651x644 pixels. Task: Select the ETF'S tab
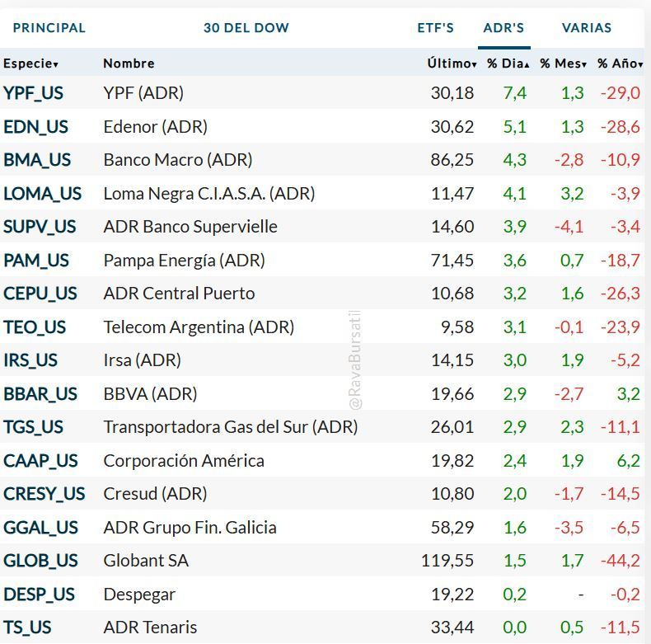pos(436,28)
